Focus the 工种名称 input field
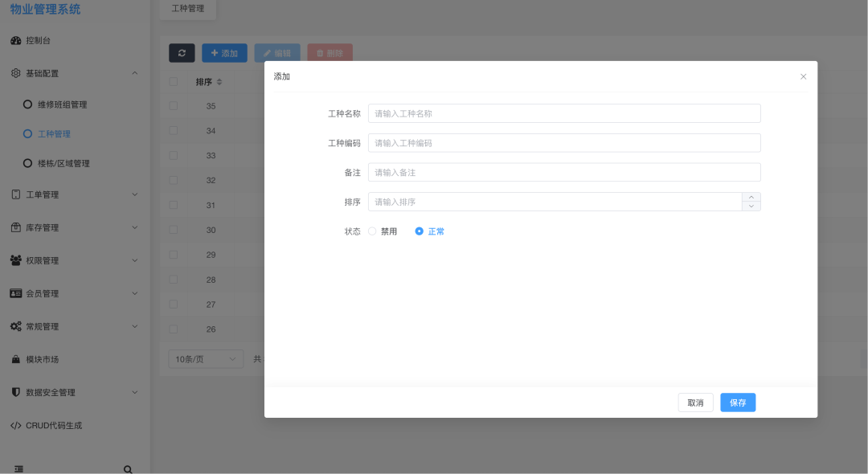Image resolution: width=868 pixels, height=474 pixels. pos(564,113)
